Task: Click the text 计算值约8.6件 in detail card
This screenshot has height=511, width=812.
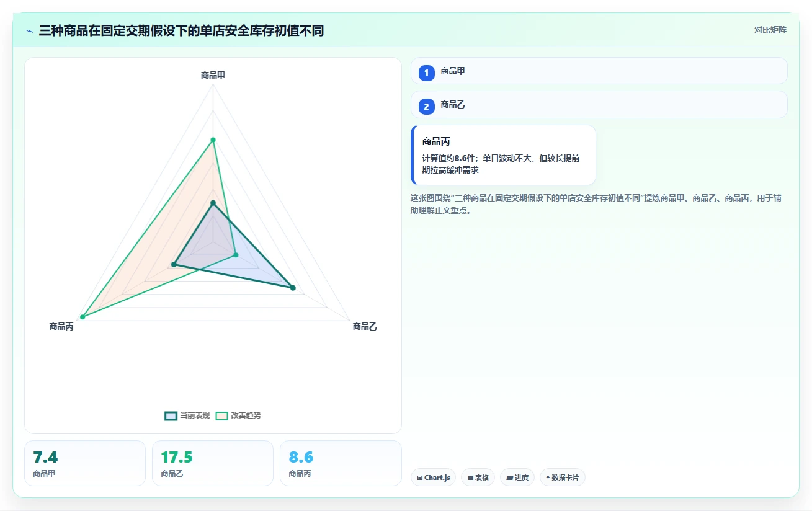Action: [449, 158]
